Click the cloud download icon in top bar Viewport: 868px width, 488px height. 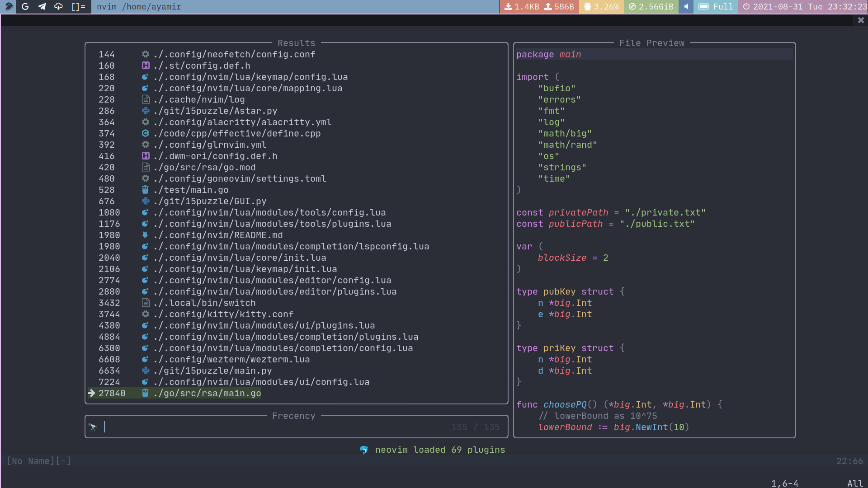click(x=58, y=6)
